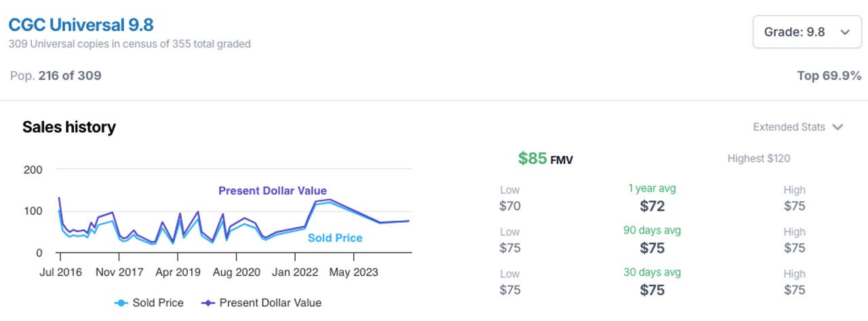
Task: Click the Pop. 216 of 309 text
Action: tap(56, 76)
